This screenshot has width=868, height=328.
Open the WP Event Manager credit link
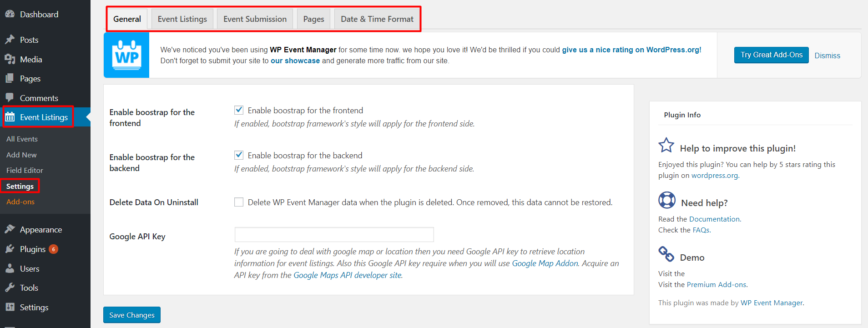click(x=772, y=303)
